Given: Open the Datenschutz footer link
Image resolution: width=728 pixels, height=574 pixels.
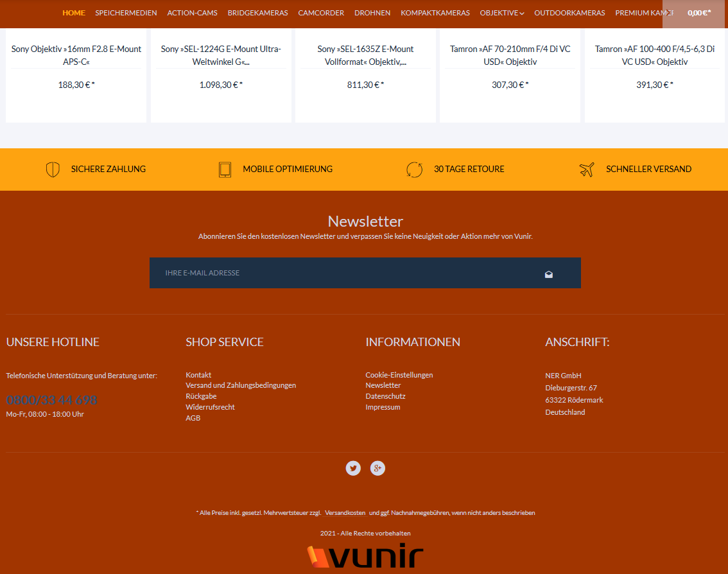Looking at the screenshot, I should click(385, 396).
